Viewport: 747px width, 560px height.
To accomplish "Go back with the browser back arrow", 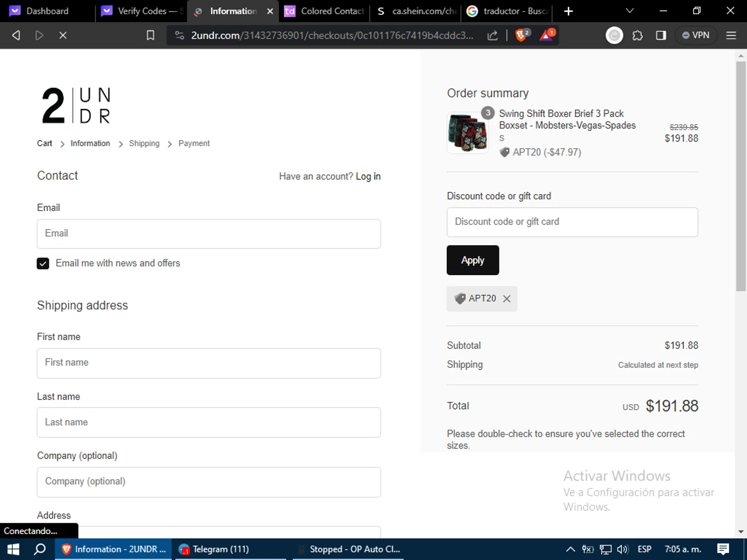I will (x=16, y=35).
